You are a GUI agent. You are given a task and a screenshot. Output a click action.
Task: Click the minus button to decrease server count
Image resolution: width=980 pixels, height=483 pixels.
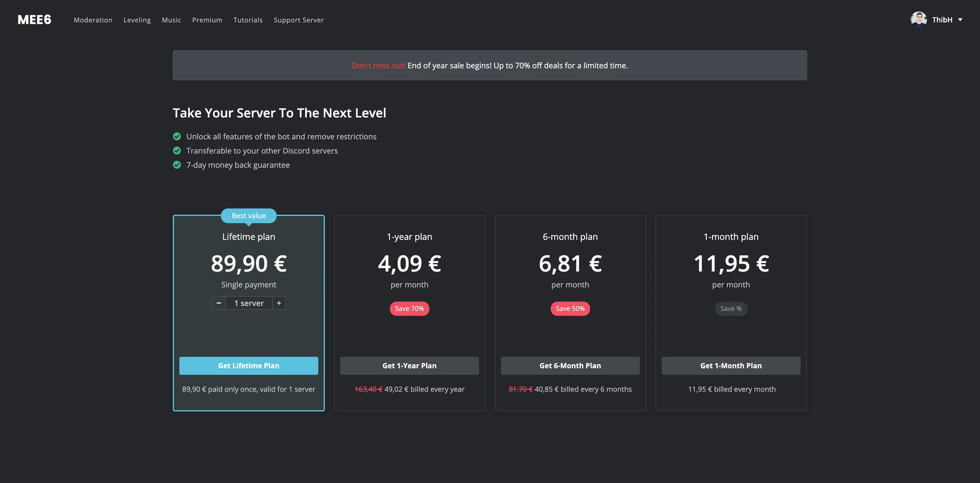(218, 302)
